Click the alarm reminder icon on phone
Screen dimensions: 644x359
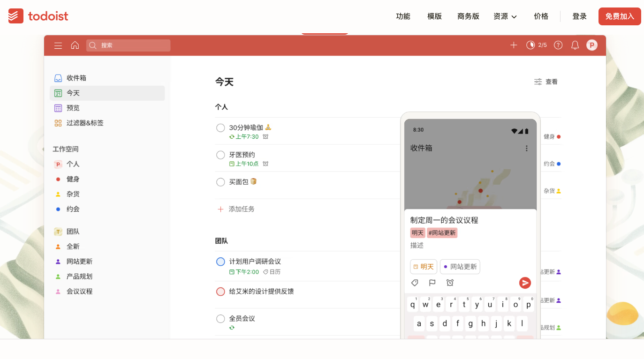pos(450,283)
